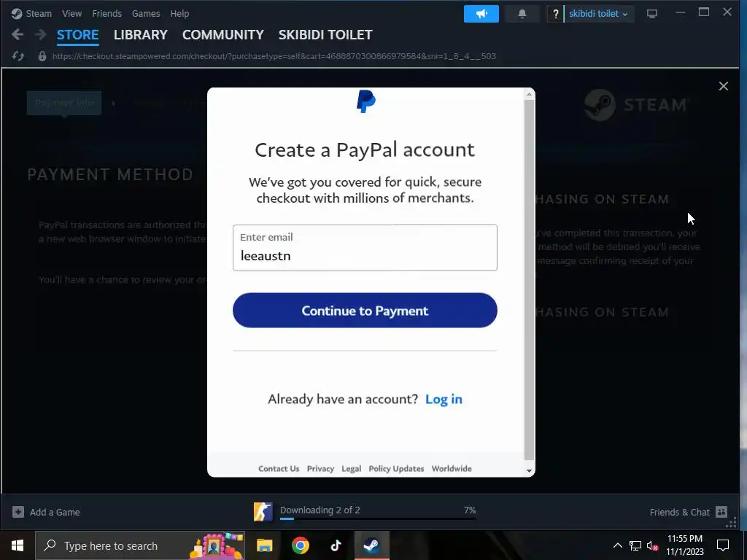747x560 pixels.
Task: Switch to Big Picture mode icon
Action: point(651,14)
